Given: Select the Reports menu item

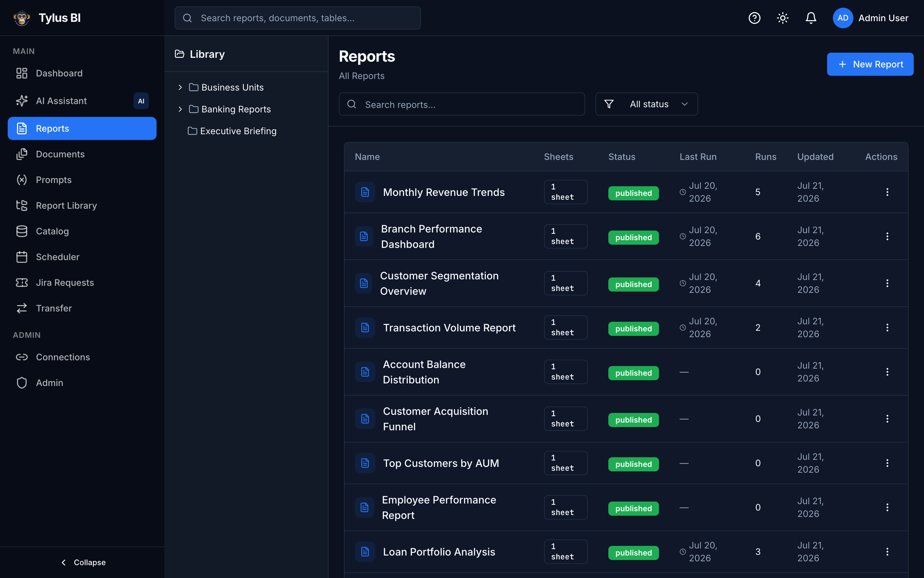Looking at the screenshot, I should (x=82, y=128).
